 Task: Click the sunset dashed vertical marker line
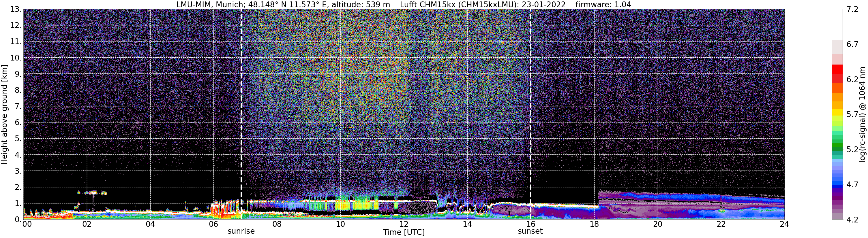[x=530, y=114]
